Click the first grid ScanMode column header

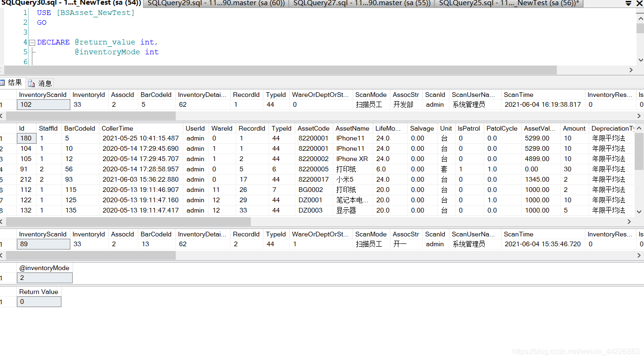coord(371,95)
